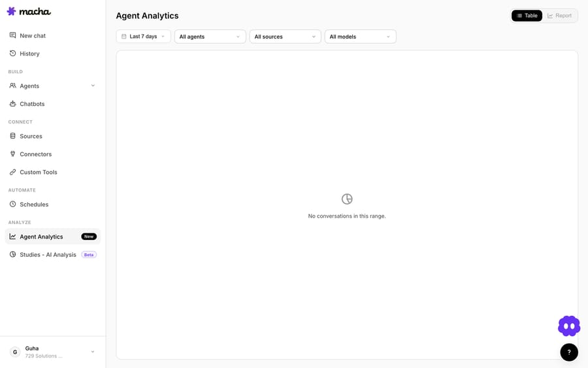588x368 pixels.
Task: Open the Chatbots section
Action: (x=52, y=104)
